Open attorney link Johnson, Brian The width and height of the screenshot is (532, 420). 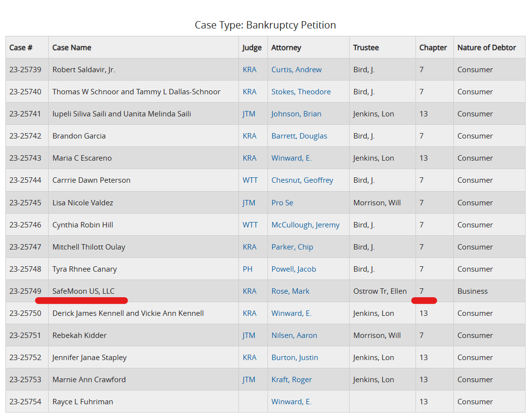pyautogui.click(x=296, y=114)
